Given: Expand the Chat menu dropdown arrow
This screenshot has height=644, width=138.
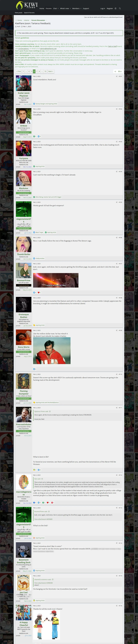Looking at the screenshot, I should [58, 8].
